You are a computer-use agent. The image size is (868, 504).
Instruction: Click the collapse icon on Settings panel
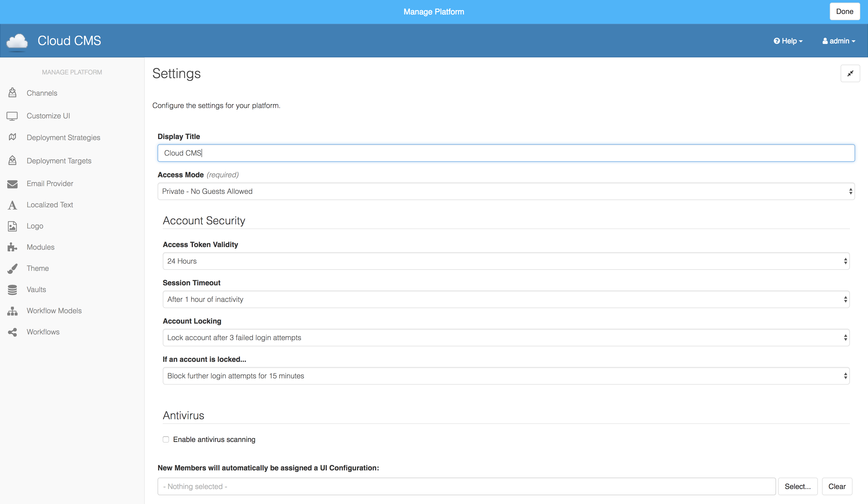[850, 73]
